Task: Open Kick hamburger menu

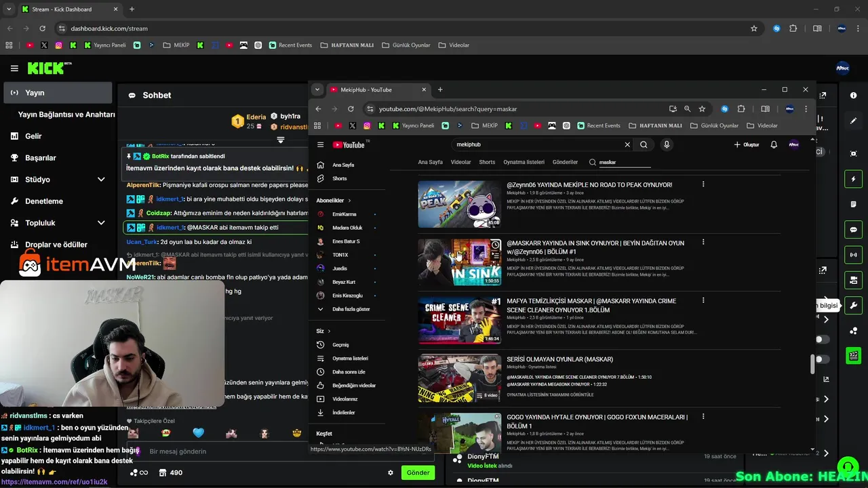Action: (x=14, y=68)
